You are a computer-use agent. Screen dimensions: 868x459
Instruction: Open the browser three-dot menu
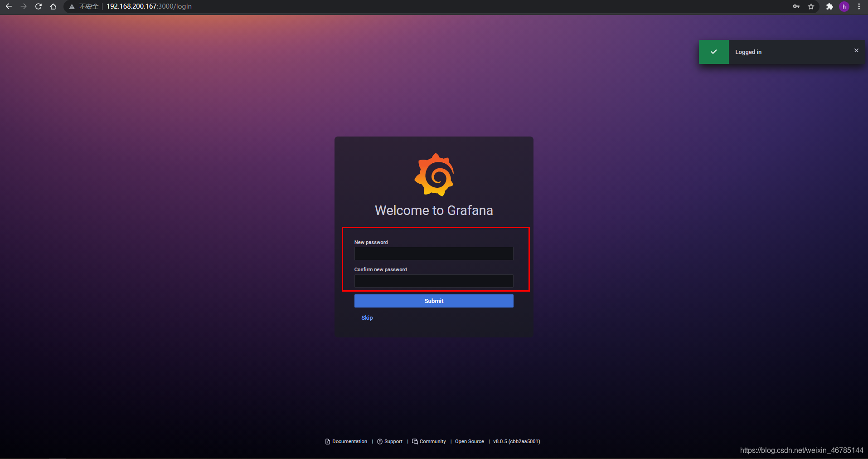click(x=859, y=6)
